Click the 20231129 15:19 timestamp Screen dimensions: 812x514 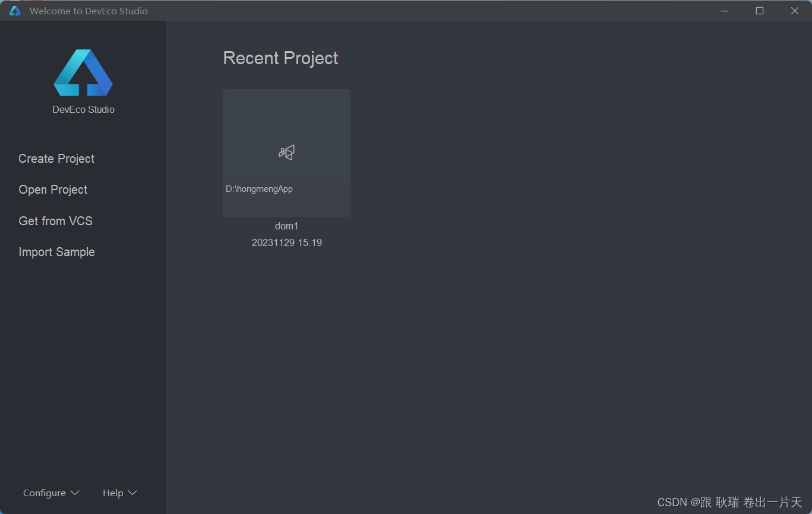click(286, 243)
